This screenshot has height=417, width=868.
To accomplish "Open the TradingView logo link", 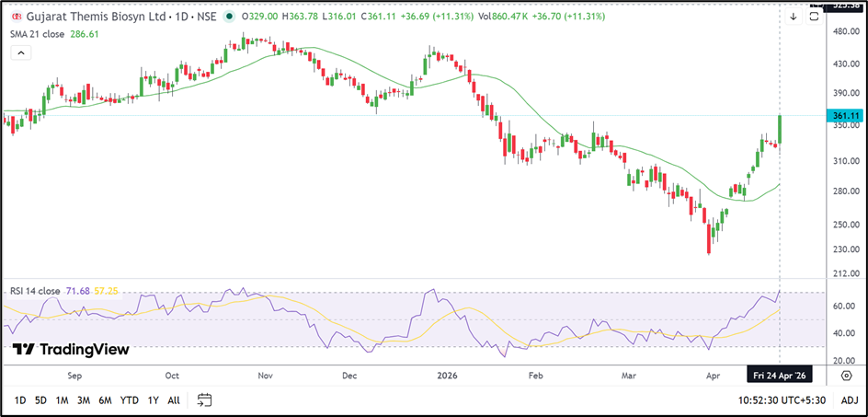I will click(71, 350).
